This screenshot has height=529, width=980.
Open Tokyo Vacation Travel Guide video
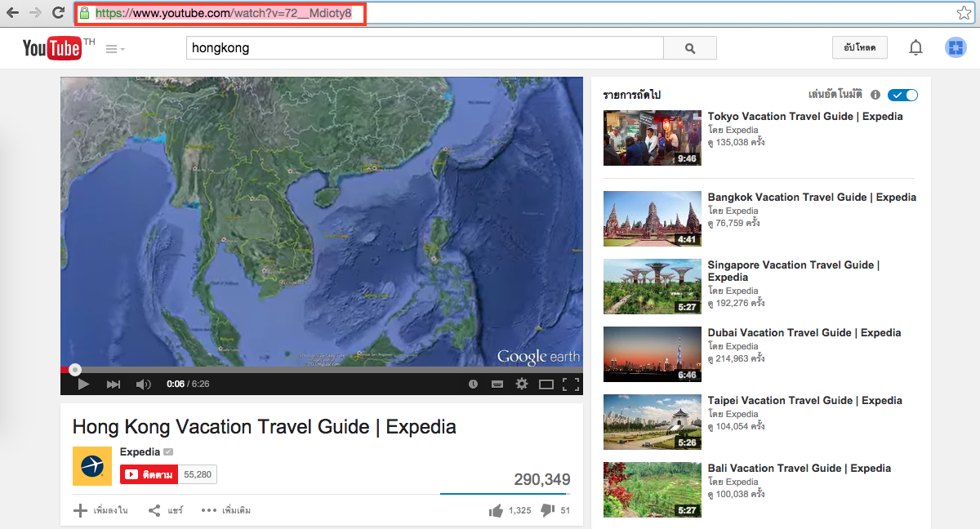point(804,117)
